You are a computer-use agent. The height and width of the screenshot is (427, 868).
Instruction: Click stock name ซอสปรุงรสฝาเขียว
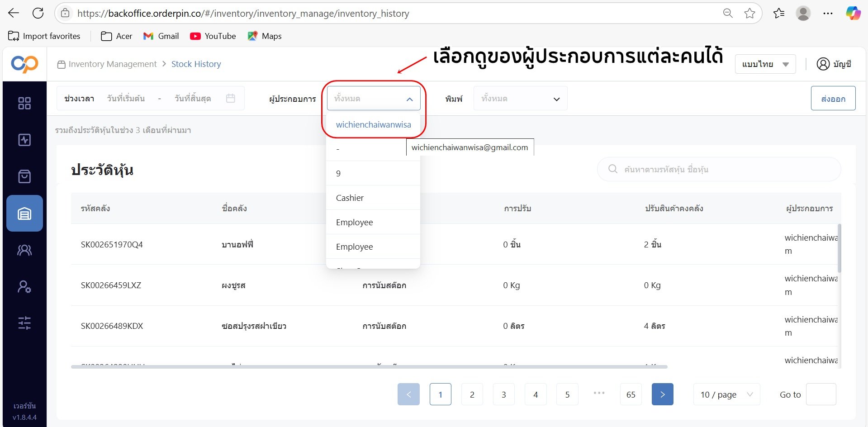pos(254,326)
